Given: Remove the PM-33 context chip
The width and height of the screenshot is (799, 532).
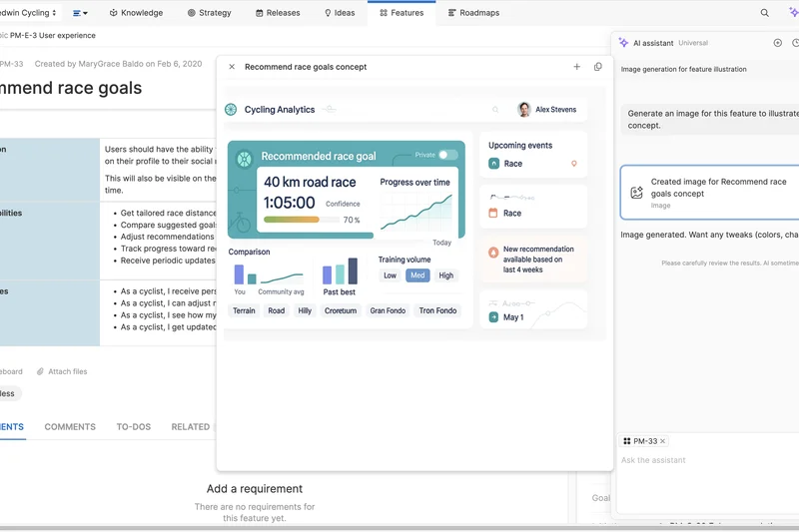Looking at the screenshot, I should (x=662, y=441).
